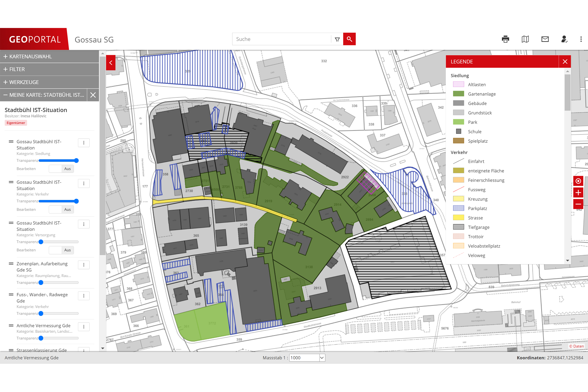Open options menu for Zonenplan layer
Viewport: 588px width, 392px height.
click(x=84, y=265)
